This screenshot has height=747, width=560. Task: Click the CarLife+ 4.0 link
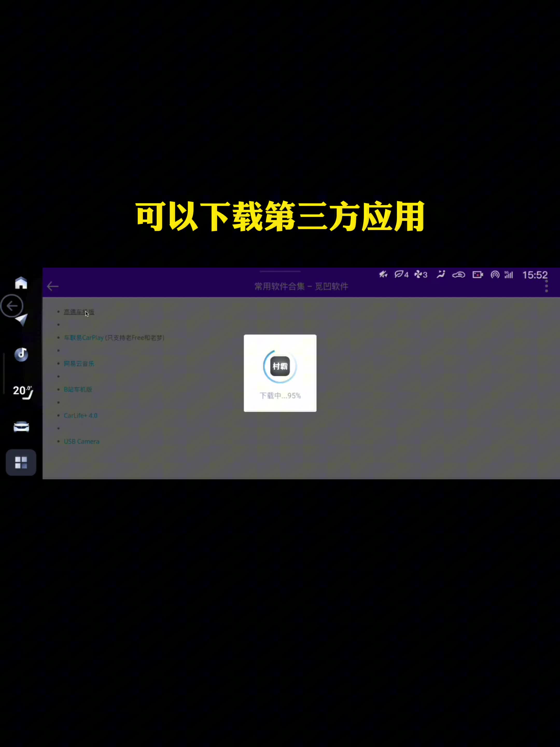pos(80,415)
